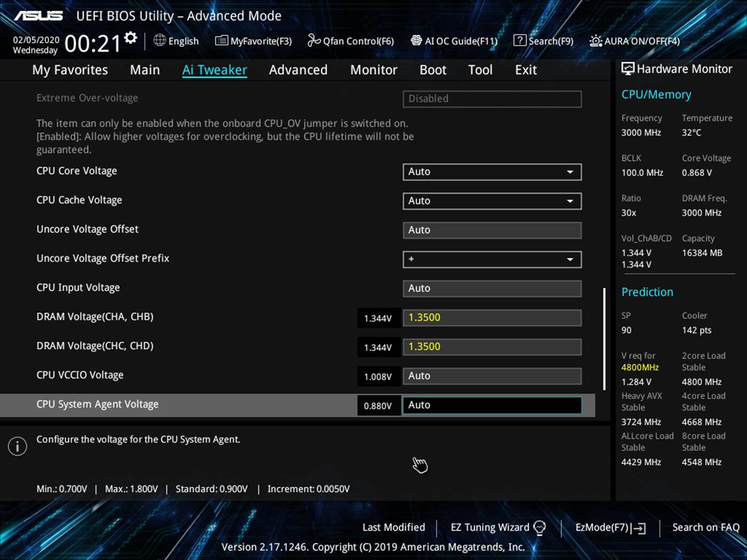Open Qfan Control(F6)
747x560 pixels.
[x=351, y=41]
